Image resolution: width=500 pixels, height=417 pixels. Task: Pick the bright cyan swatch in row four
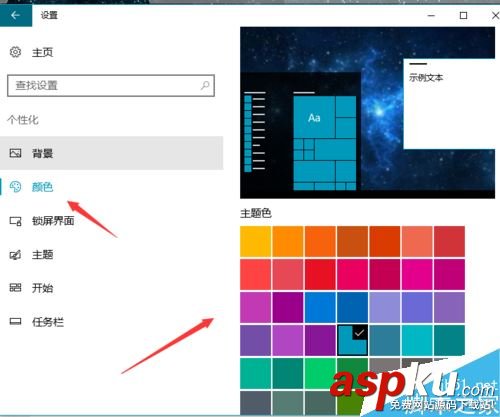pyautogui.click(x=417, y=340)
